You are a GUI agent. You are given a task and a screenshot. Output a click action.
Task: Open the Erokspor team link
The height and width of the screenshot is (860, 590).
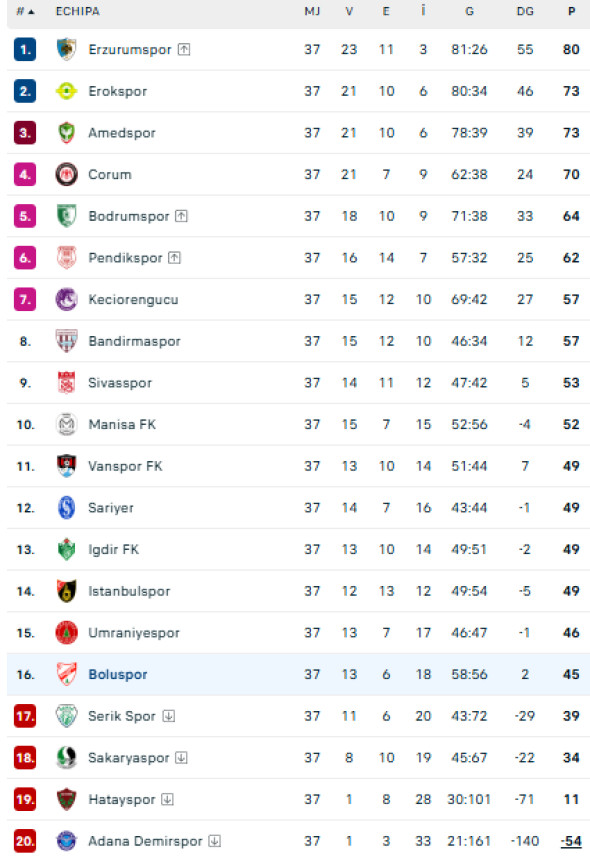pos(118,91)
